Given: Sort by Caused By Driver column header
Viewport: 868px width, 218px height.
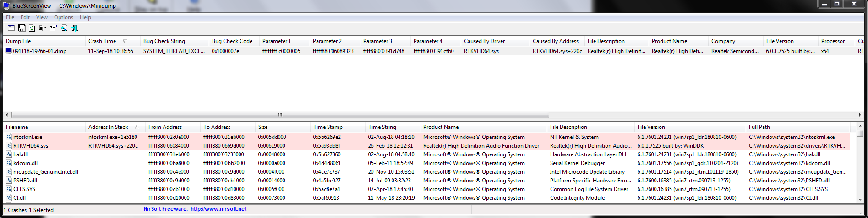Looking at the screenshot, I should [x=495, y=41].
